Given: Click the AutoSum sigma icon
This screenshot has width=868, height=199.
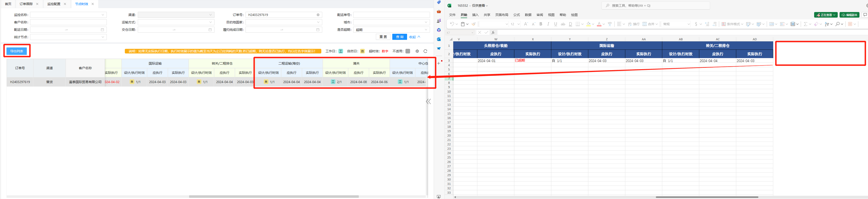Looking at the screenshot, I should [x=805, y=24].
